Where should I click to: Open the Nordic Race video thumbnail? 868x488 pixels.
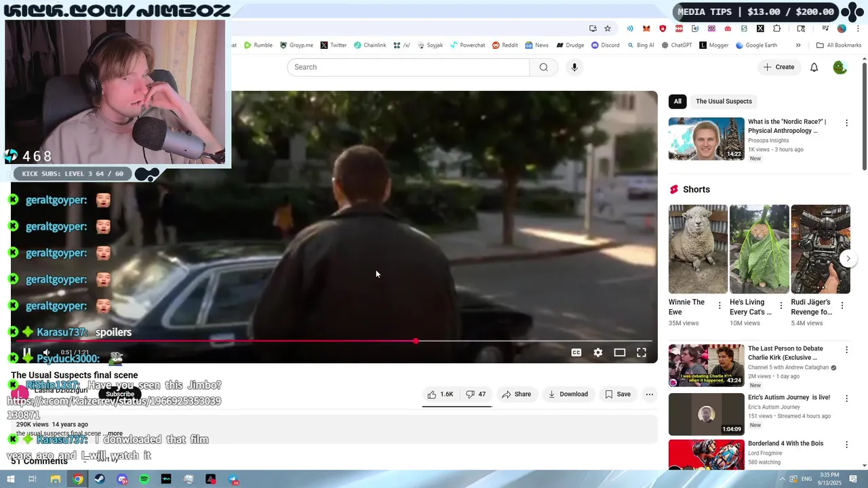pyautogui.click(x=707, y=139)
